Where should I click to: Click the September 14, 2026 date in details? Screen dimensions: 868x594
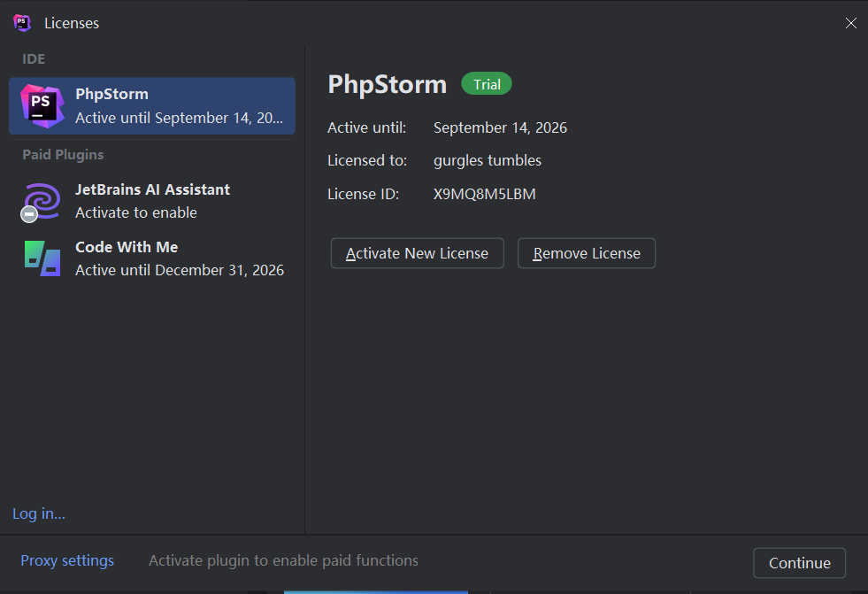[500, 127]
